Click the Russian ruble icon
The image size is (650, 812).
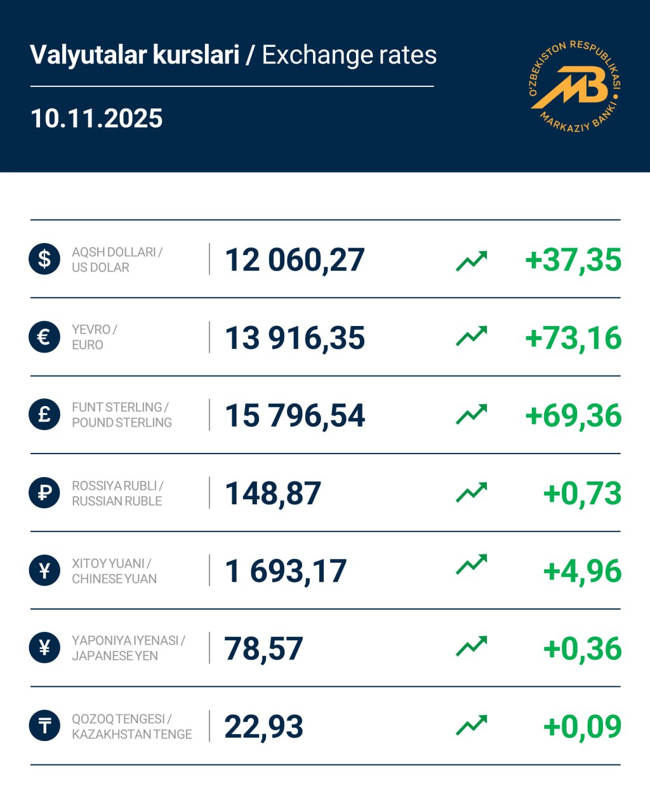pyautogui.click(x=44, y=493)
